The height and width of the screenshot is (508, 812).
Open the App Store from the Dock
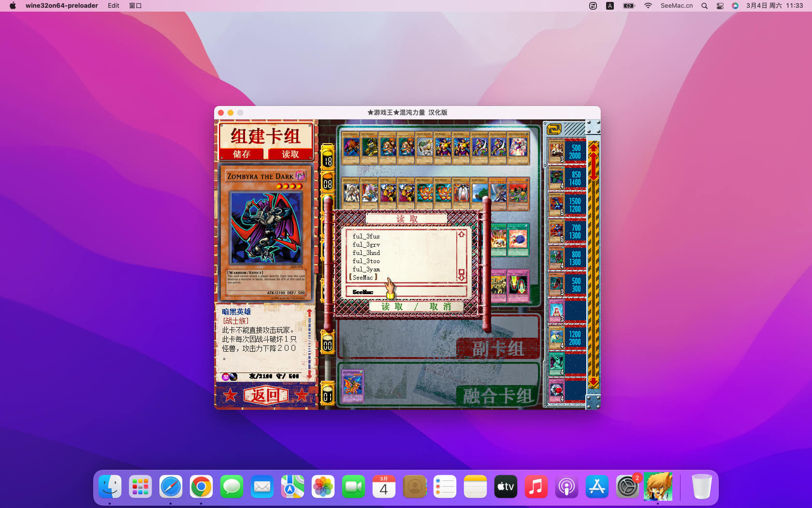[x=597, y=487]
